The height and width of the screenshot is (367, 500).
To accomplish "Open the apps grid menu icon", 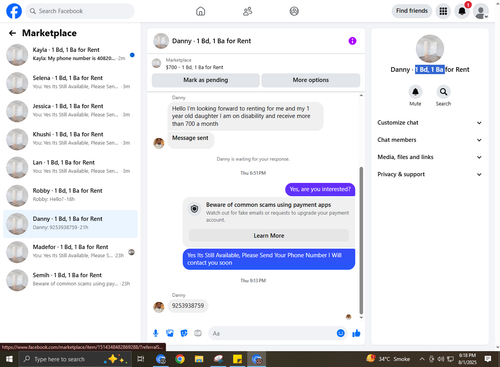I will click(443, 11).
